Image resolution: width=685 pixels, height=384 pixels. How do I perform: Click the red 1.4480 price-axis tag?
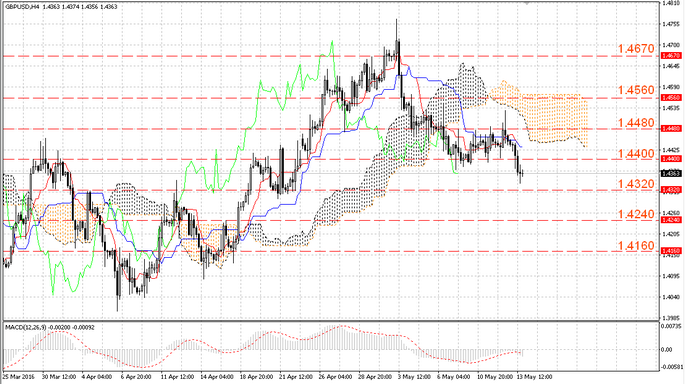point(671,128)
